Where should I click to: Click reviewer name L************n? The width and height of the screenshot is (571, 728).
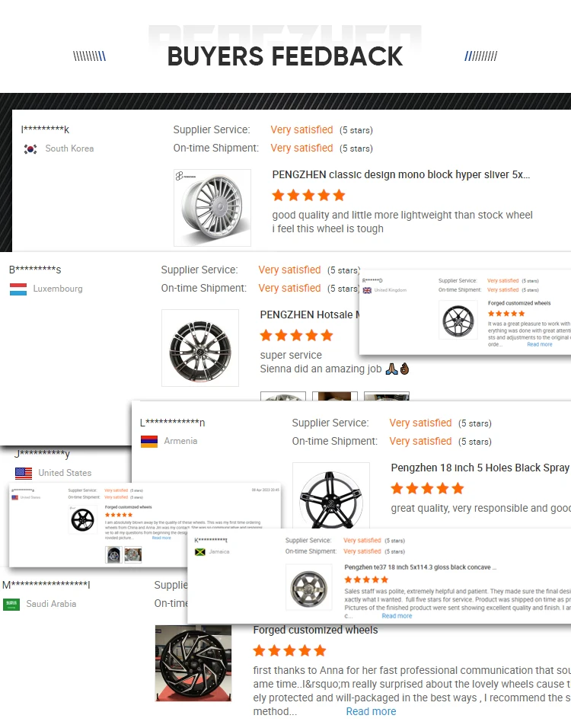pos(173,423)
